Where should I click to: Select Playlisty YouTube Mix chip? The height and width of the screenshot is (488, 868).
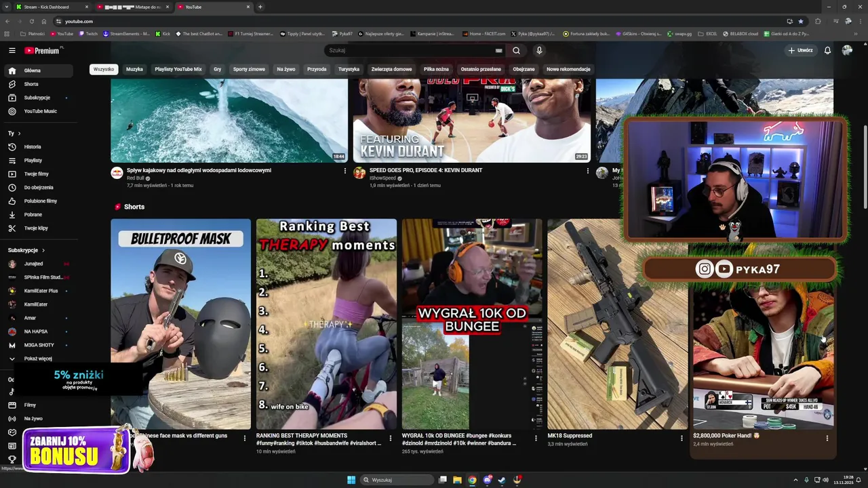point(178,69)
